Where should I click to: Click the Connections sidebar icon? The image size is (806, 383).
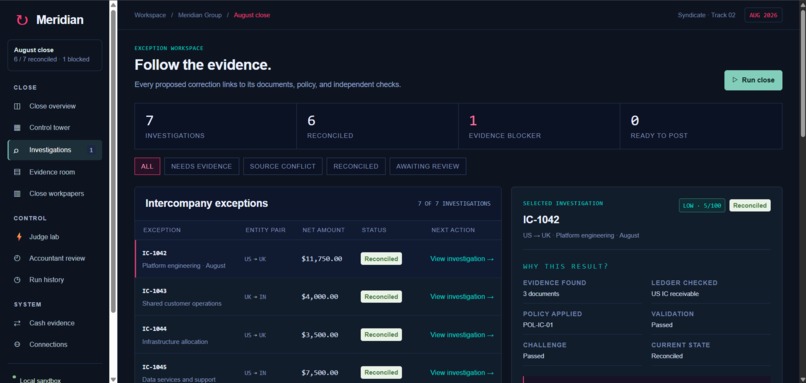(x=17, y=345)
